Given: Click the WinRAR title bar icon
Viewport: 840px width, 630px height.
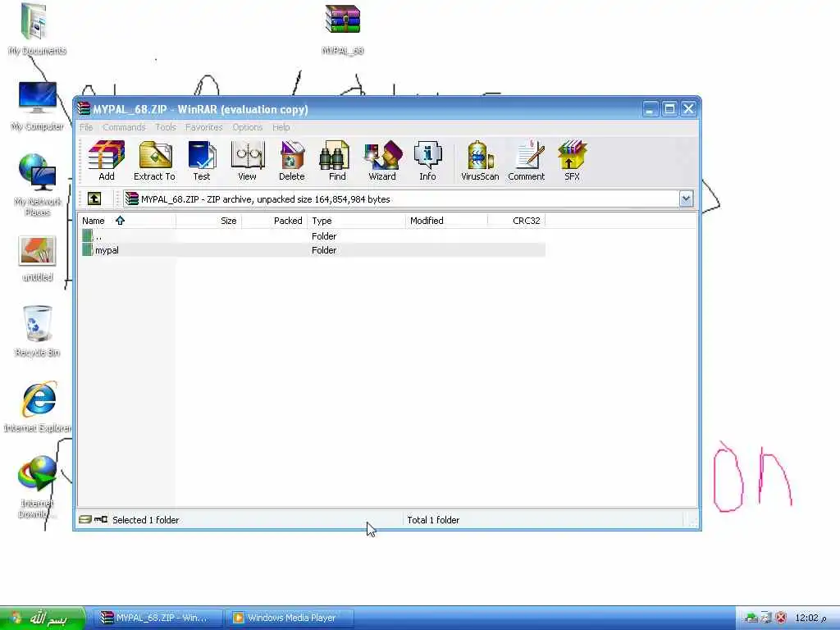Looking at the screenshot, I should click(84, 109).
